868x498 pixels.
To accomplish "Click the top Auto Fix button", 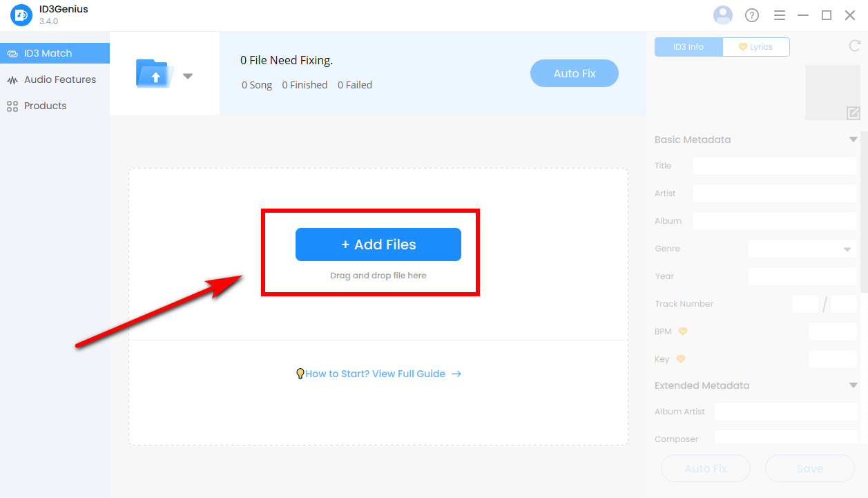I will point(574,73).
